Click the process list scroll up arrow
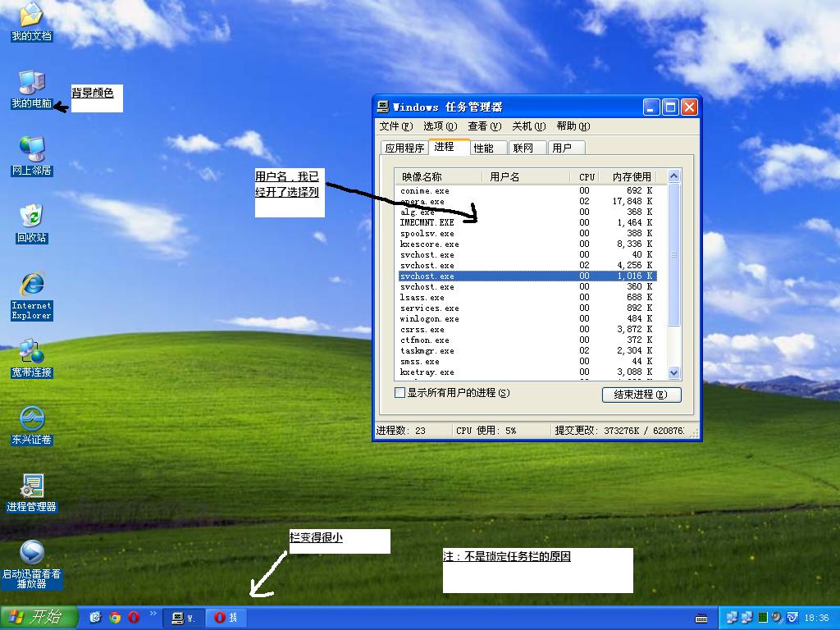 674,176
